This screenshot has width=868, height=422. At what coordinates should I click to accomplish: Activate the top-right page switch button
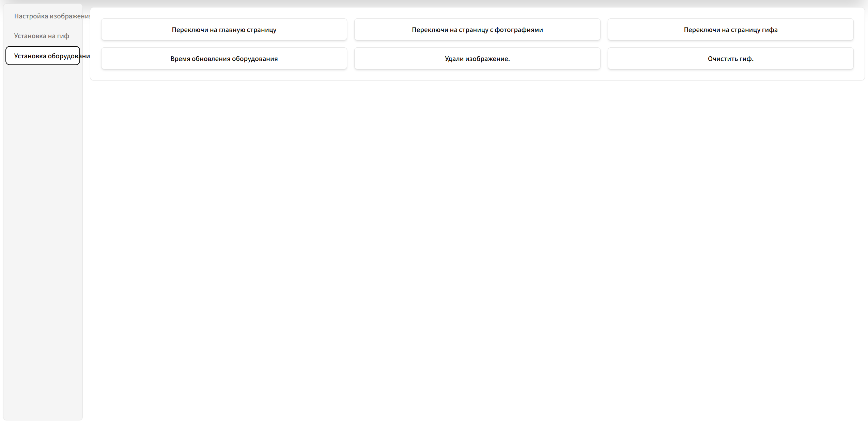coord(730,30)
